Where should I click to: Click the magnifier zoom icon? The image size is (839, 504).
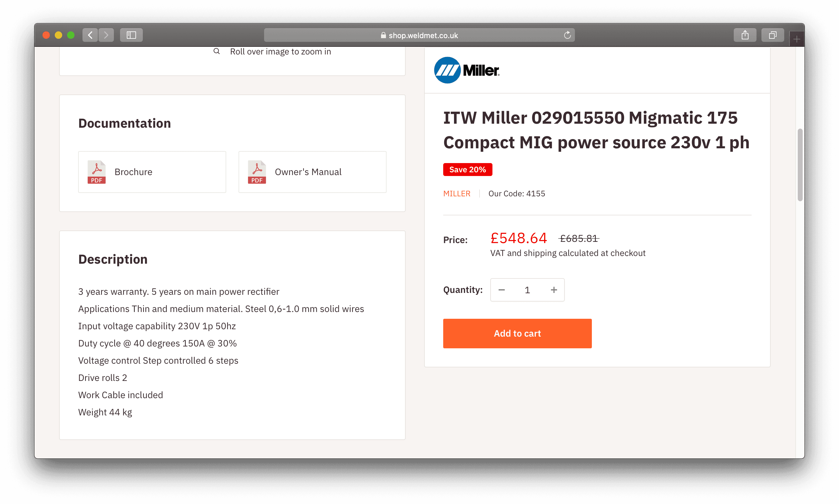(216, 51)
